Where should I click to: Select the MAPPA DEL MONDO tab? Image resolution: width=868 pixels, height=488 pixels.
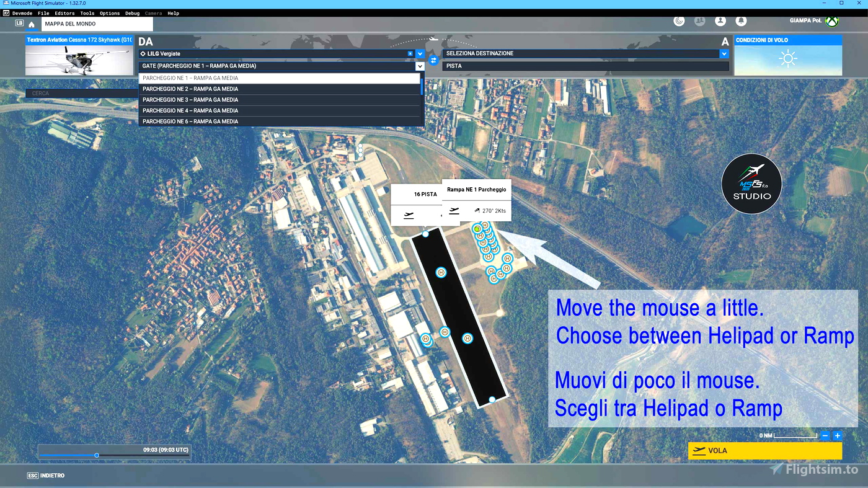[97, 24]
